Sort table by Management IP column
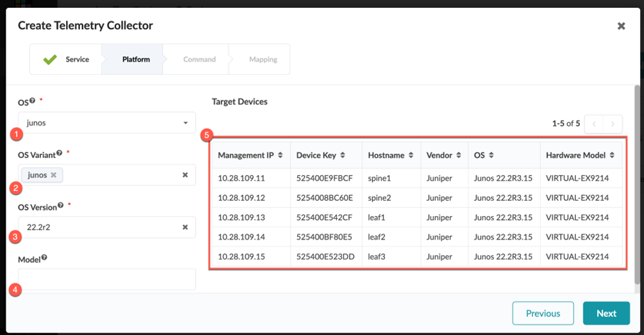 (280, 155)
